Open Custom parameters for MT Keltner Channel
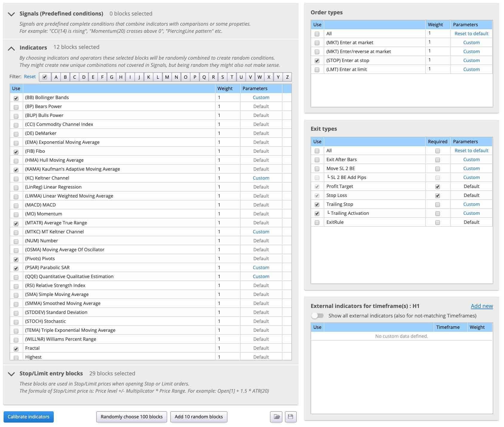The height and width of the screenshot is (427, 504). point(261,232)
